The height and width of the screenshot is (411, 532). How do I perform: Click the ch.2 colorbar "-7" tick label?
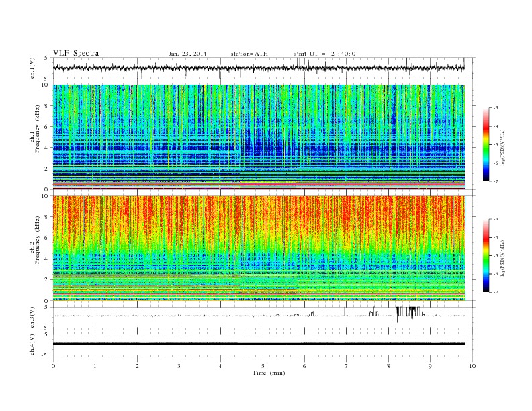point(496,292)
